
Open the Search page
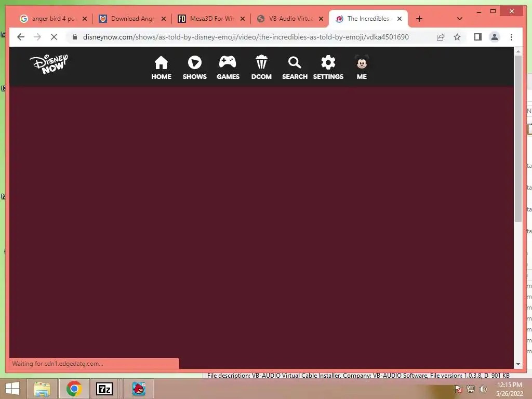[295, 68]
